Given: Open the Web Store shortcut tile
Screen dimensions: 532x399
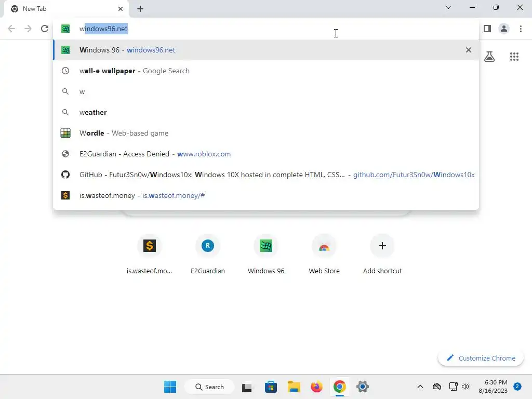Looking at the screenshot, I should pyautogui.click(x=324, y=254).
